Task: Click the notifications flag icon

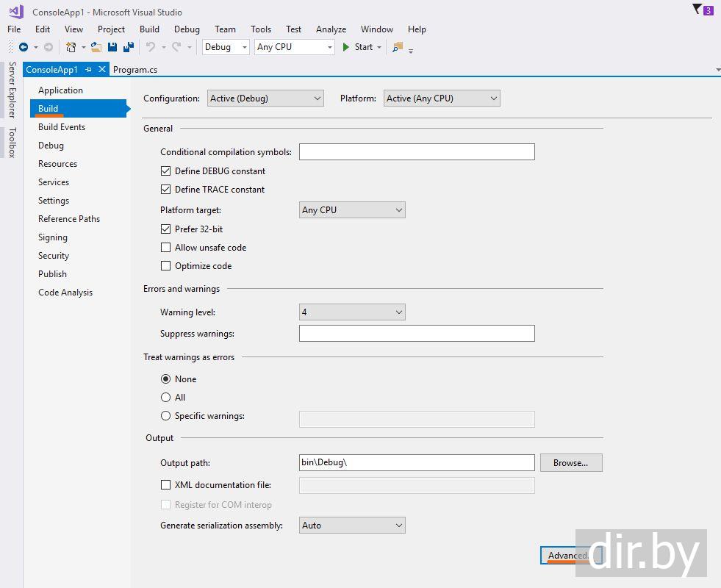Action: (x=697, y=10)
